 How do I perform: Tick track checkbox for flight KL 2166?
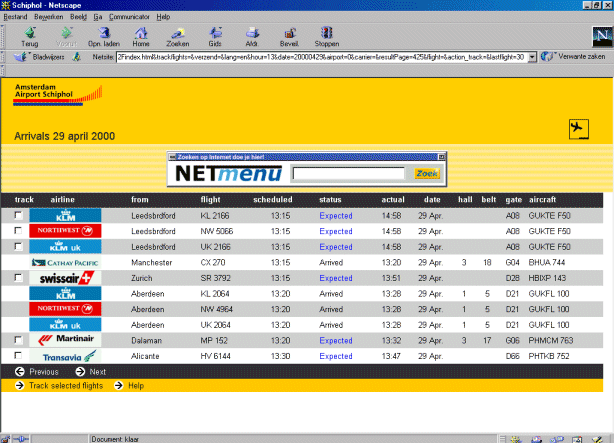pos(18,215)
